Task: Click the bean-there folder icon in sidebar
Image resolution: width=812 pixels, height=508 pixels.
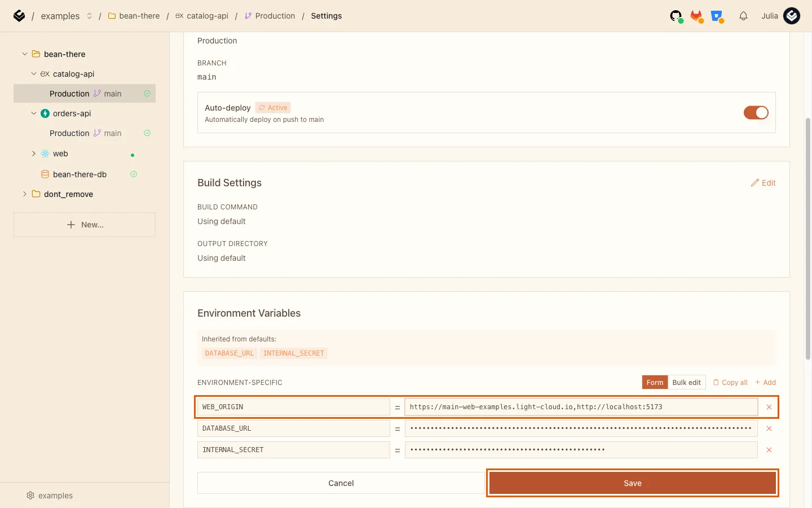Action: [x=36, y=54]
